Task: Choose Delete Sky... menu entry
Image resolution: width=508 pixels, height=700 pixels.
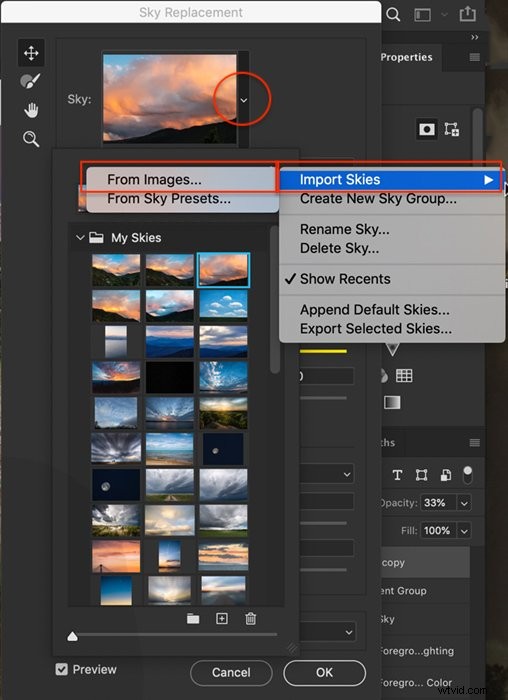Action: (339, 248)
